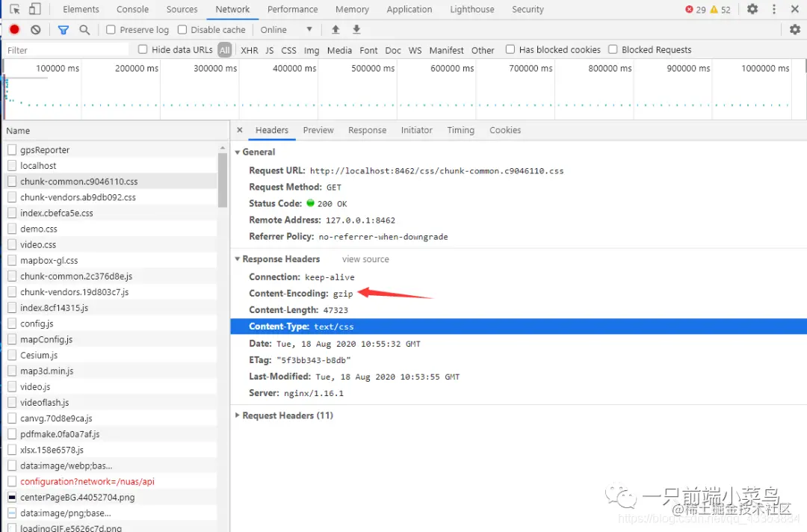Click the Name column header
Viewport: 807px width, 532px height.
coord(116,131)
